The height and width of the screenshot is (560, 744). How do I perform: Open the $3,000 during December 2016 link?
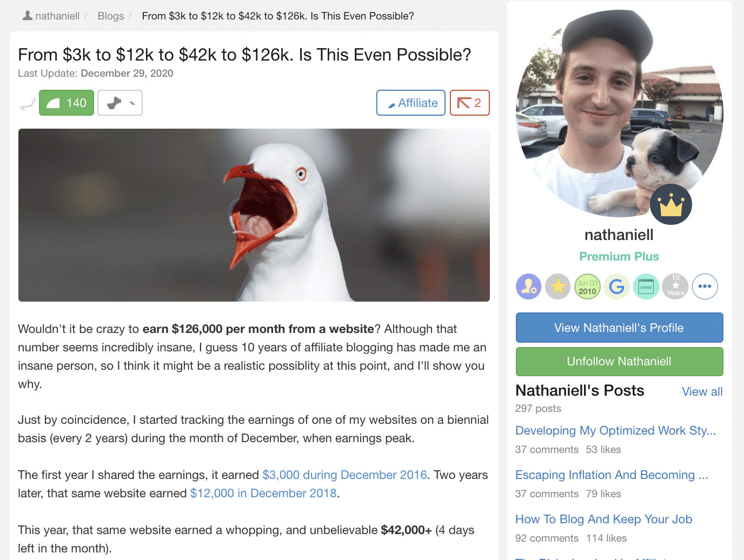[345, 475]
